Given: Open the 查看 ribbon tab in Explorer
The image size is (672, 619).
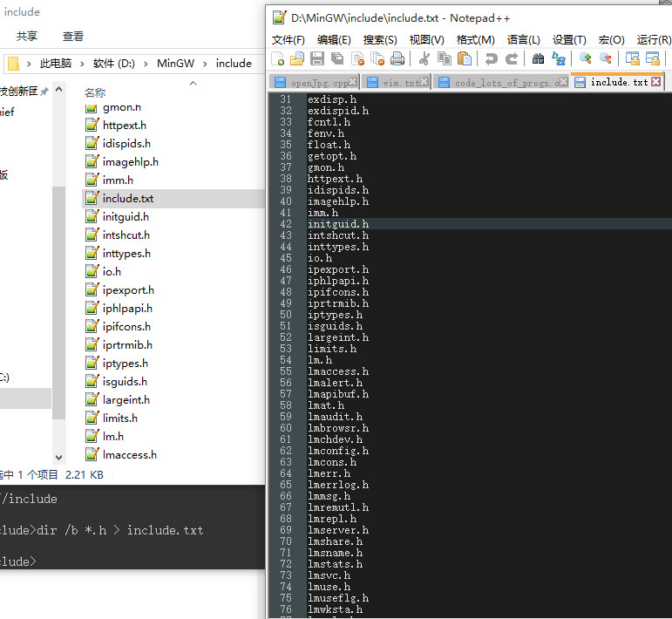Looking at the screenshot, I should point(73,37).
